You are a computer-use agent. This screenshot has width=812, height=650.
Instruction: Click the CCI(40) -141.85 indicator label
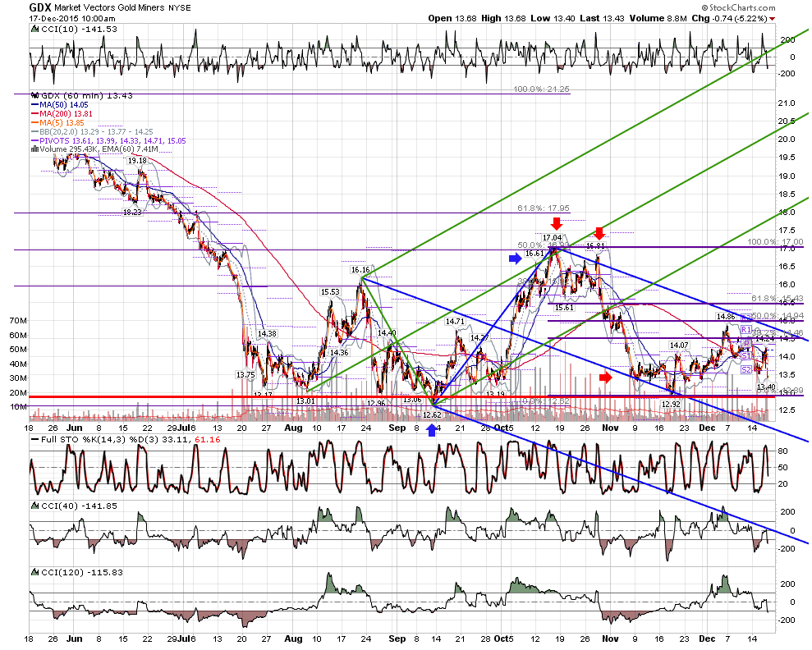click(x=80, y=506)
